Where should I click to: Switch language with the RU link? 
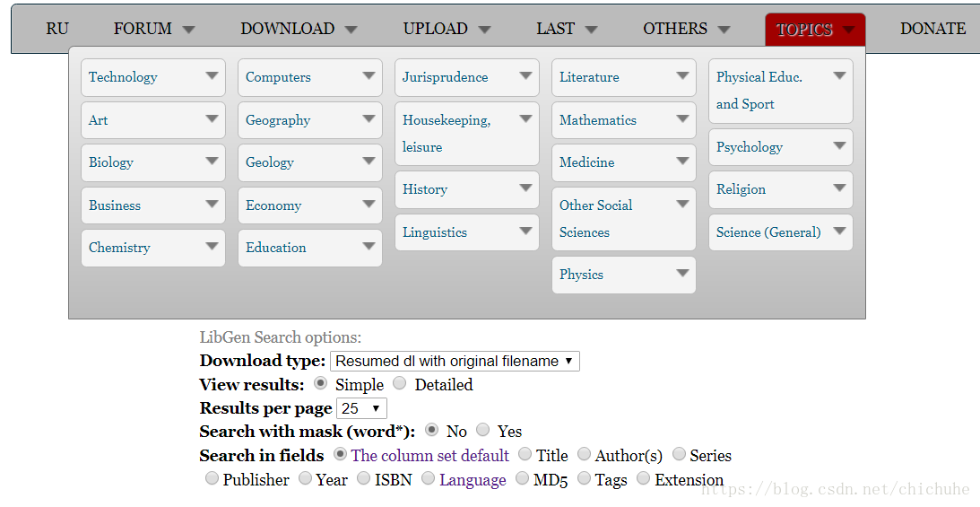coord(57,29)
